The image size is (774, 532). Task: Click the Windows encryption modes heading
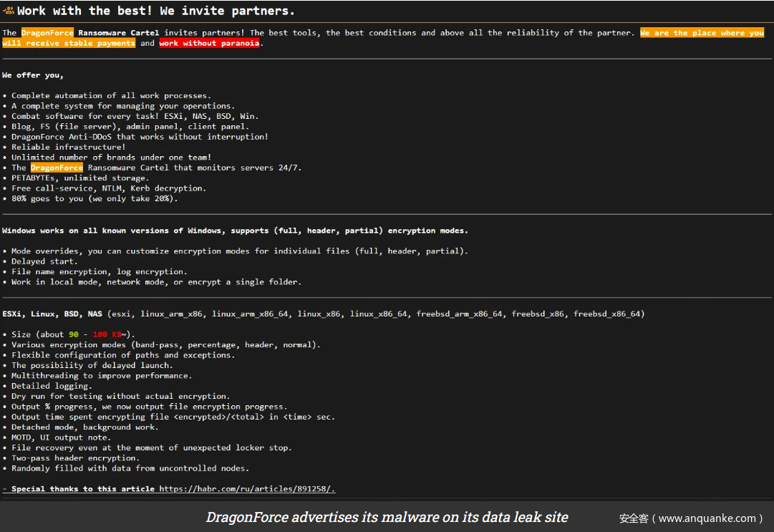[x=235, y=231]
